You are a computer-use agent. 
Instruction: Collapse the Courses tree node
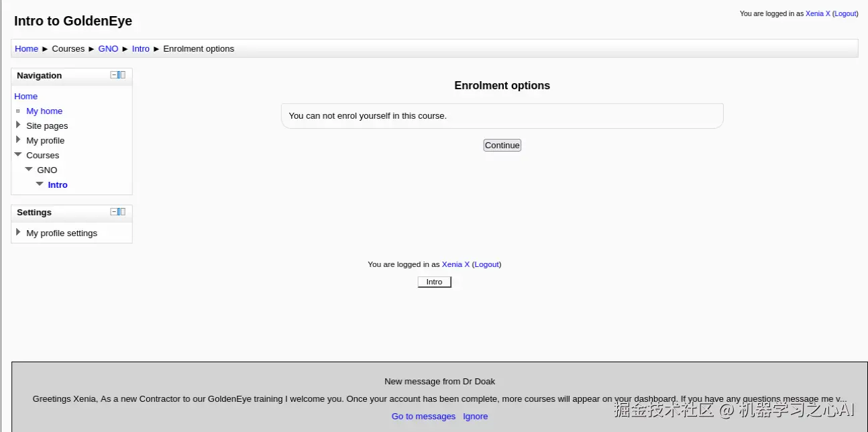click(x=18, y=155)
